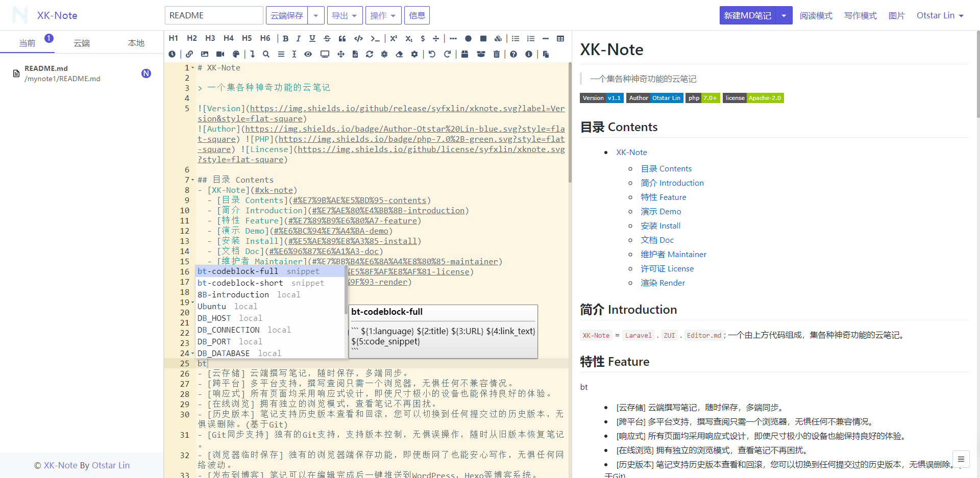Viewport: 980px width, 478px height.
Task: Switch to 当前 tab in sidebar
Action: pos(28,43)
